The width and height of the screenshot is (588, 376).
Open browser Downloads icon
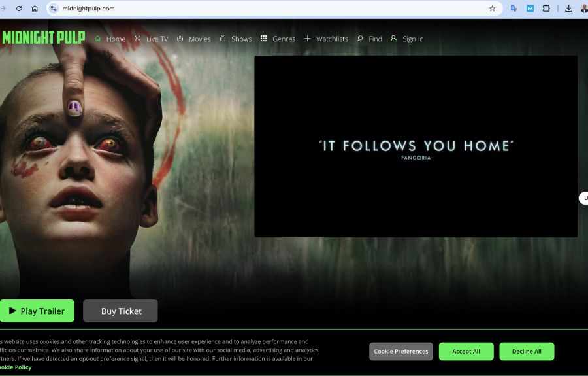[x=568, y=9]
